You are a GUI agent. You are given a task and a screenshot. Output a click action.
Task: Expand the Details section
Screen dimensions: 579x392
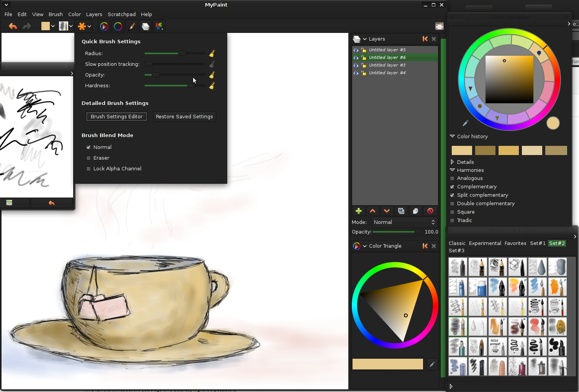click(452, 162)
